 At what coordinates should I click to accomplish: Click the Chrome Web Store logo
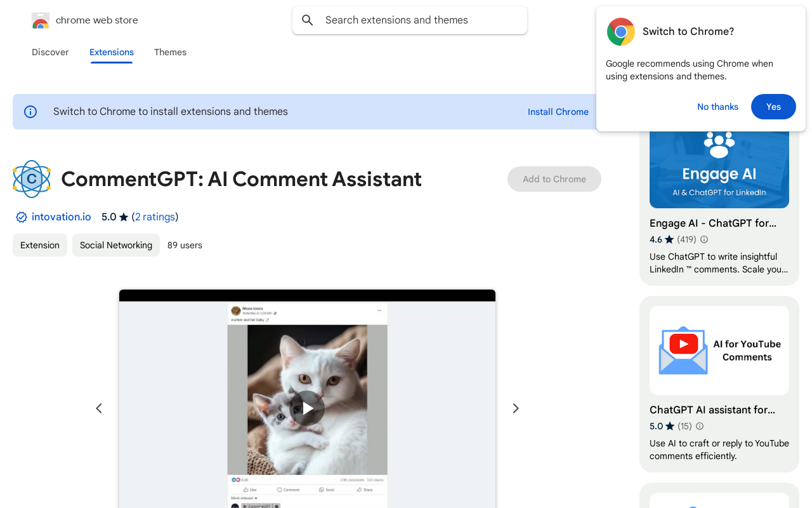[41, 20]
